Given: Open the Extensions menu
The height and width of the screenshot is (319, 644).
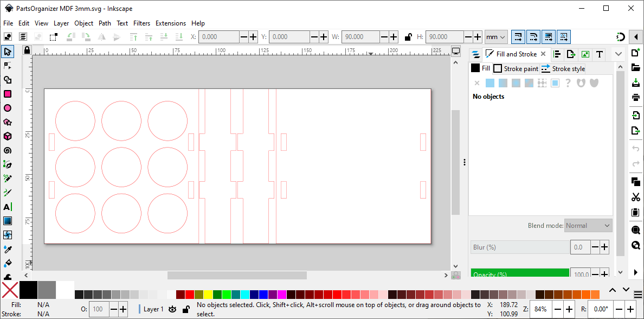Looking at the screenshot, I should pyautogui.click(x=170, y=23).
